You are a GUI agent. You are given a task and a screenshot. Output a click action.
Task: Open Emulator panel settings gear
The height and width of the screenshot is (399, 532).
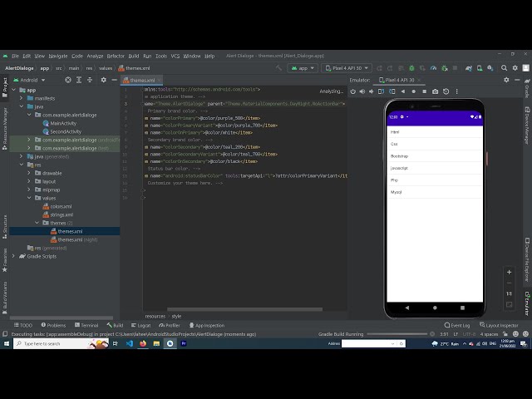click(x=506, y=80)
